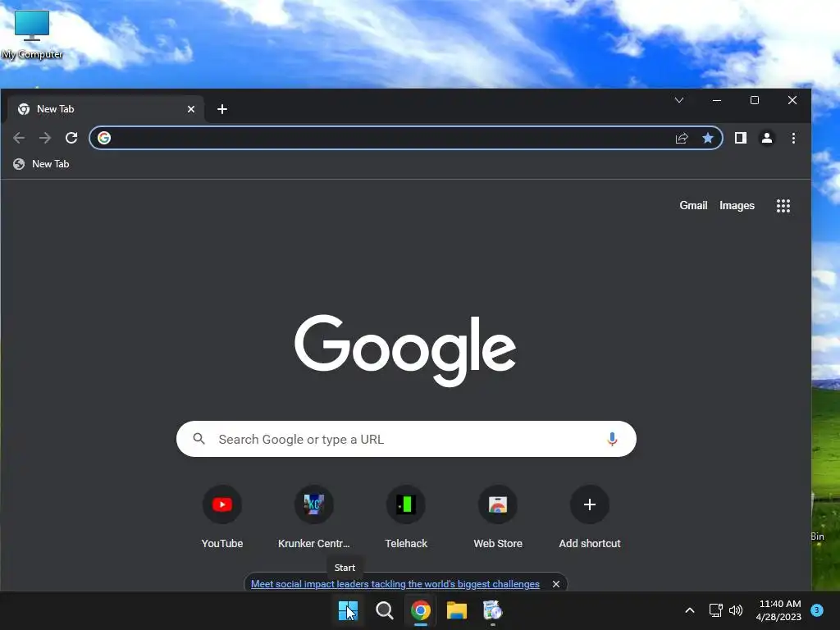Open the side panel
840x630 pixels.
click(x=741, y=138)
